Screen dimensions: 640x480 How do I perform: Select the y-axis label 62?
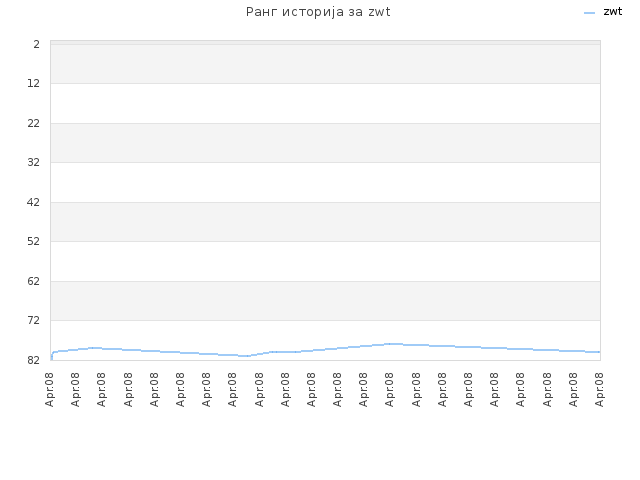(x=33, y=281)
